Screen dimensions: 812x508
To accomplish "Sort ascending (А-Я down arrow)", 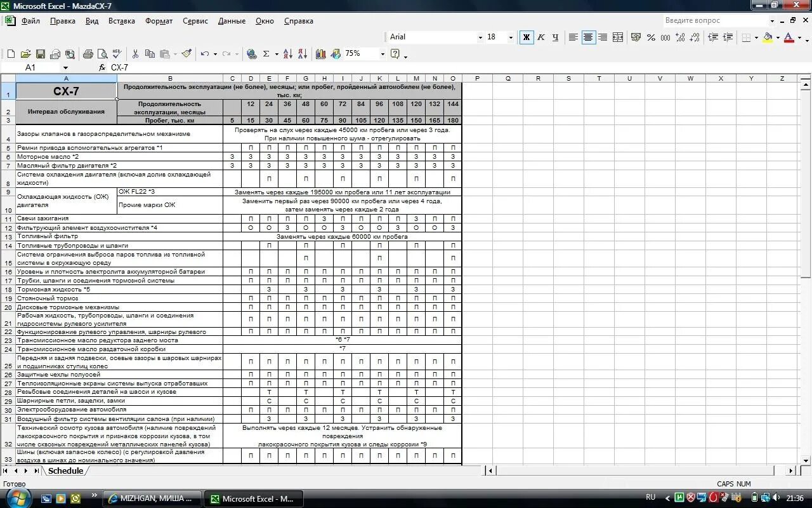I will pyautogui.click(x=288, y=54).
